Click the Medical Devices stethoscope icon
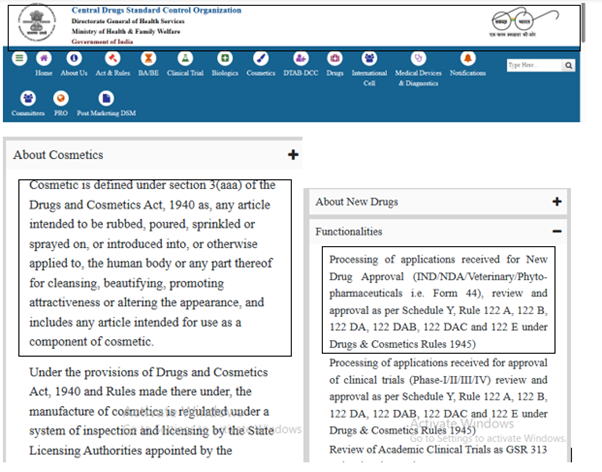Viewport: 602px width, 472px height. (x=418, y=58)
